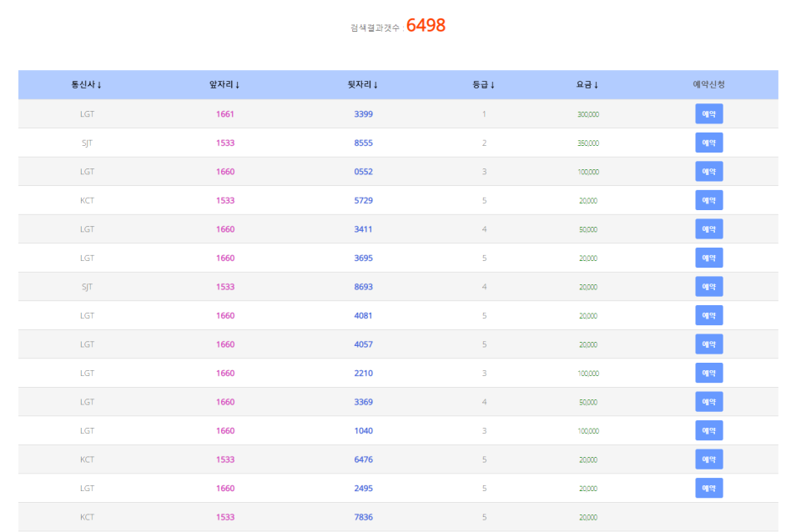Click 예약 in the 3411 row

[708, 229]
